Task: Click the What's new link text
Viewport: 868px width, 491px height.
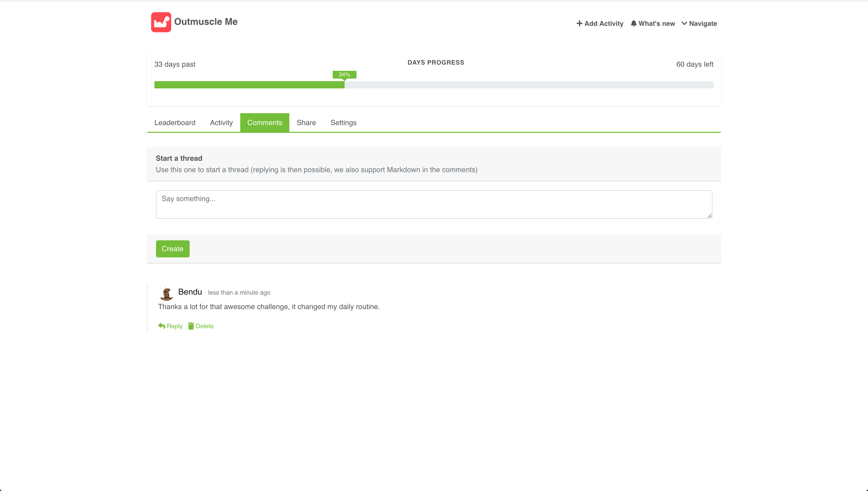Action: [x=656, y=24]
